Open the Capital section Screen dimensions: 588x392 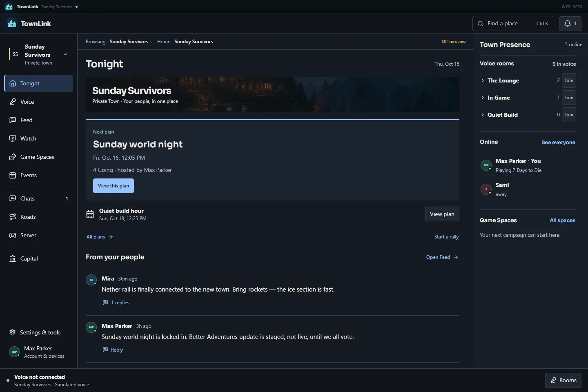pos(39,258)
